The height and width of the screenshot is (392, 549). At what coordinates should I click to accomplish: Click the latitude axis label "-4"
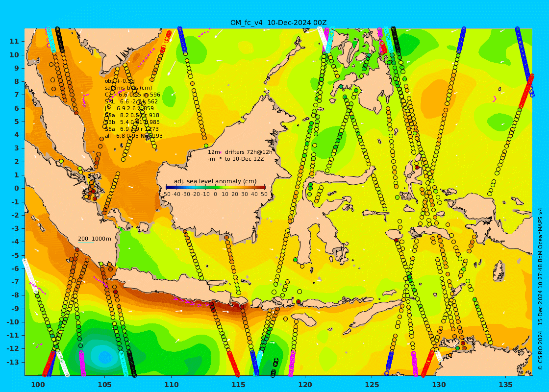click(x=15, y=242)
